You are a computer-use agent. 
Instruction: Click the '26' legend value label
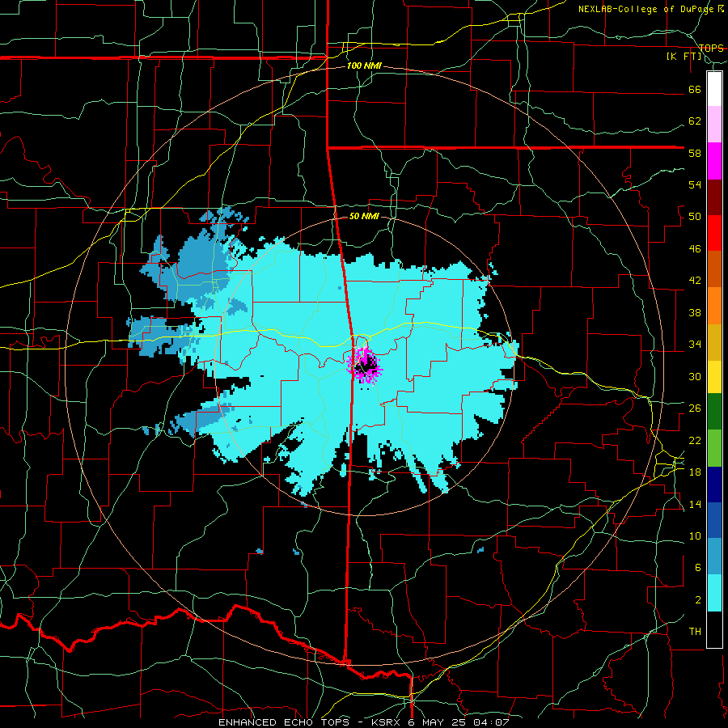(x=695, y=408)
